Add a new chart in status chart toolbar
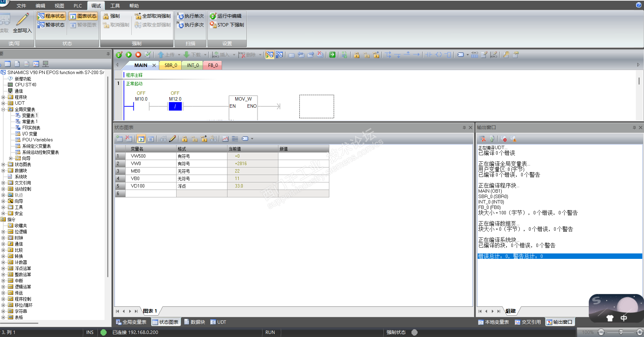This screenshot has height=337, width=644. (119, 139)
